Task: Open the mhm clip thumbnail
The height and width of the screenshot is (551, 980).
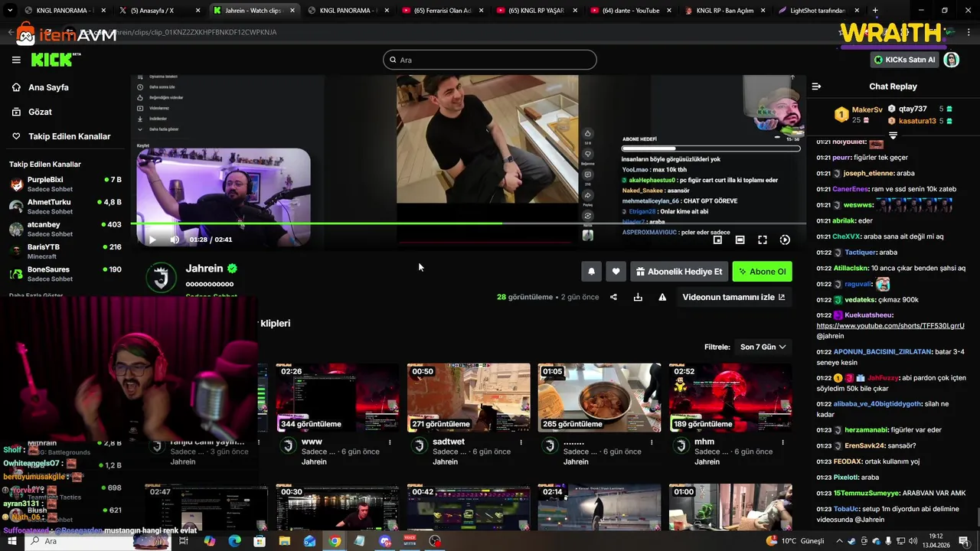Action: click(730, 398)
